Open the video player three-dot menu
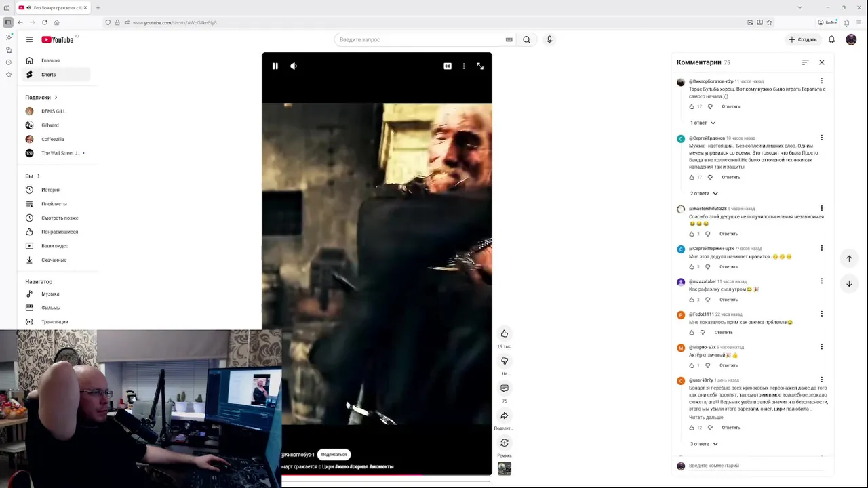Image resolution: width=868 pixels, height=488 pixels. [x=464, y=66]
